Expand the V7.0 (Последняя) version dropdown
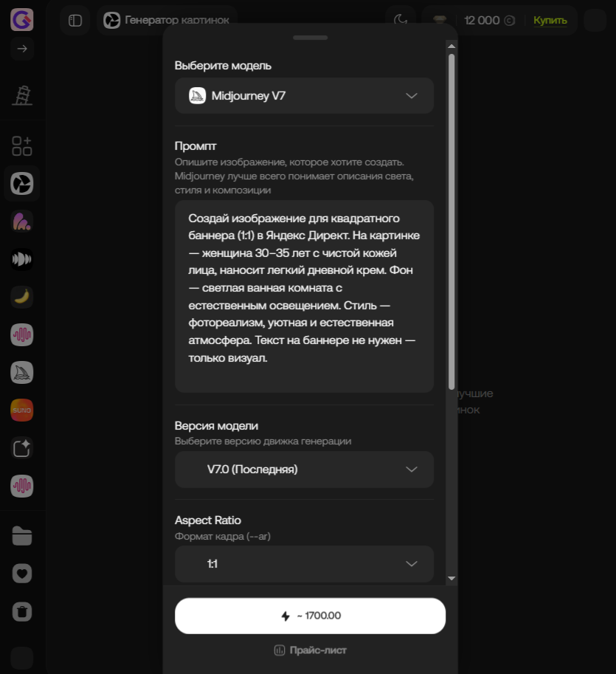This screenshot has height=674, width=616. 304,470
